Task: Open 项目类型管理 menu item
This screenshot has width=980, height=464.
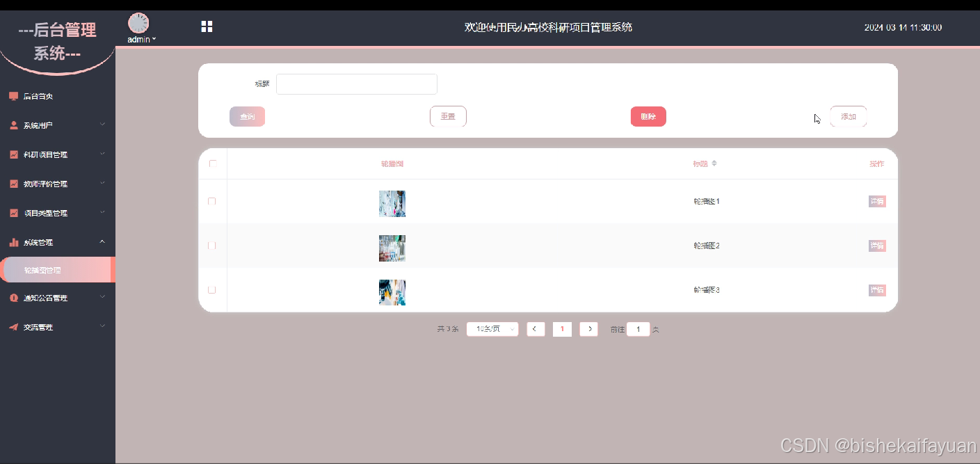Action: coord(58,213)
